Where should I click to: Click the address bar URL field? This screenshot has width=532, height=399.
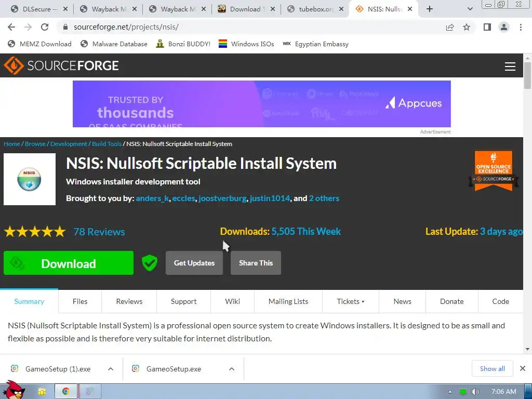[x=251, y=27]
